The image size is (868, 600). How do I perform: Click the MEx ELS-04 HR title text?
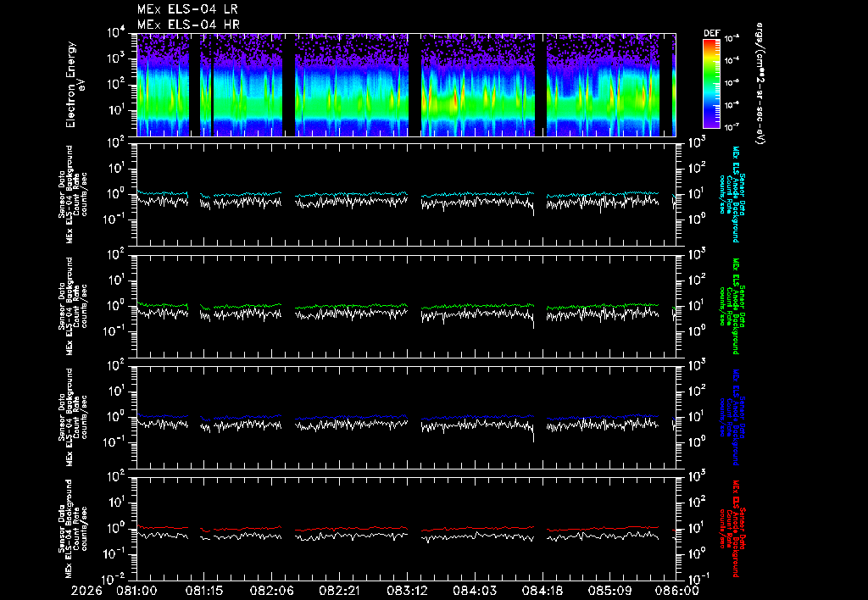[188, 25]
